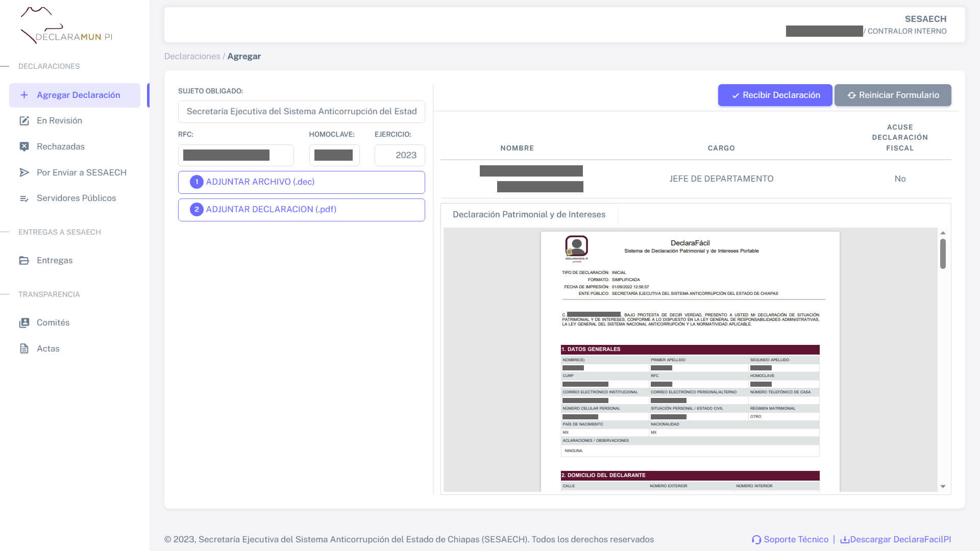
Task: Click ADJUNTAR ARCHIVO (.dec) button
Action: pyautogui.click(x=301, y=182)
